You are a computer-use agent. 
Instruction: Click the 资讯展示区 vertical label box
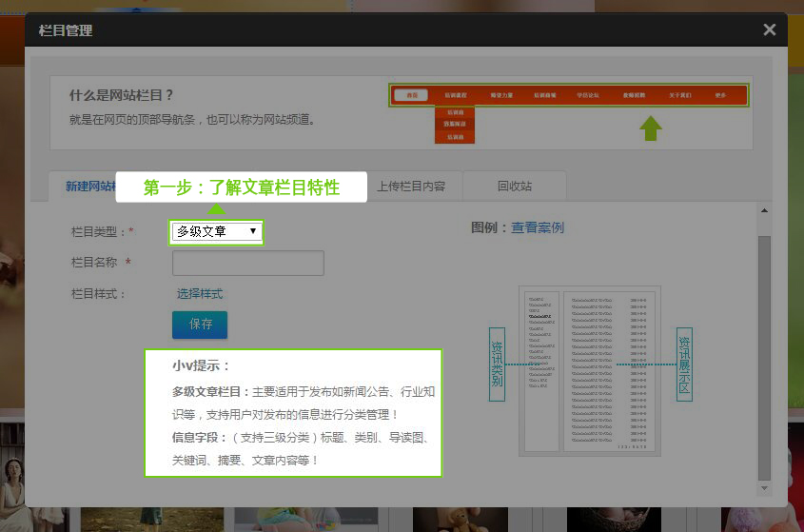point(684,365)
